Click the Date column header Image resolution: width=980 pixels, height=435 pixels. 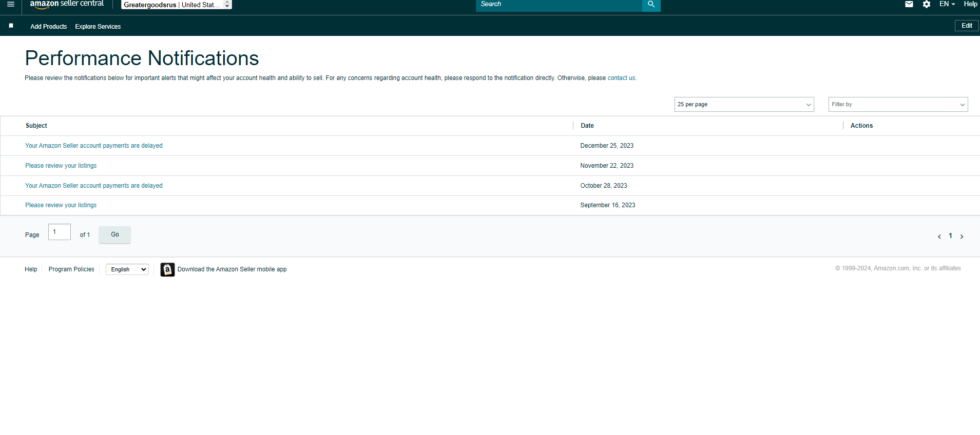pyautogui.click(x=587, y=126)
